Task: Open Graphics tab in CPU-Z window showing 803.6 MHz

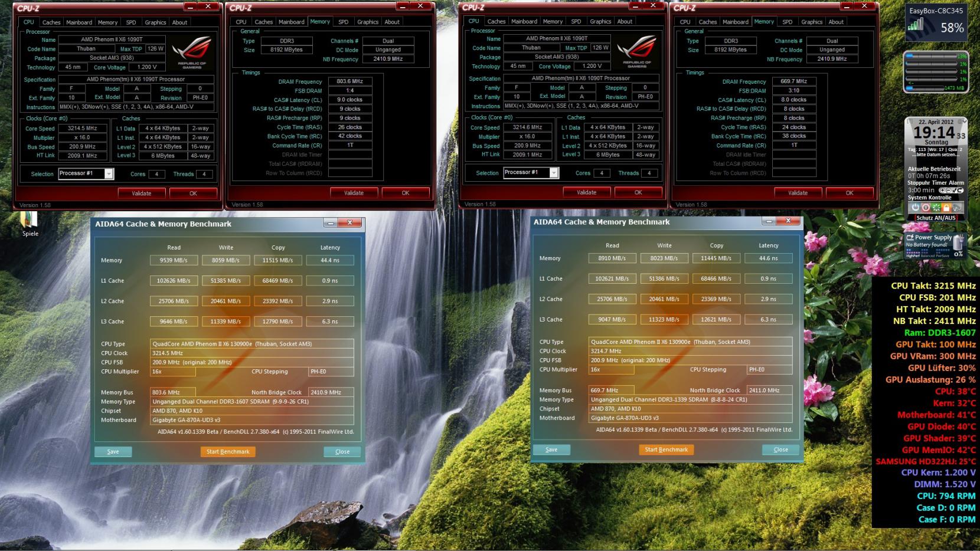Action: pos(368,22)
